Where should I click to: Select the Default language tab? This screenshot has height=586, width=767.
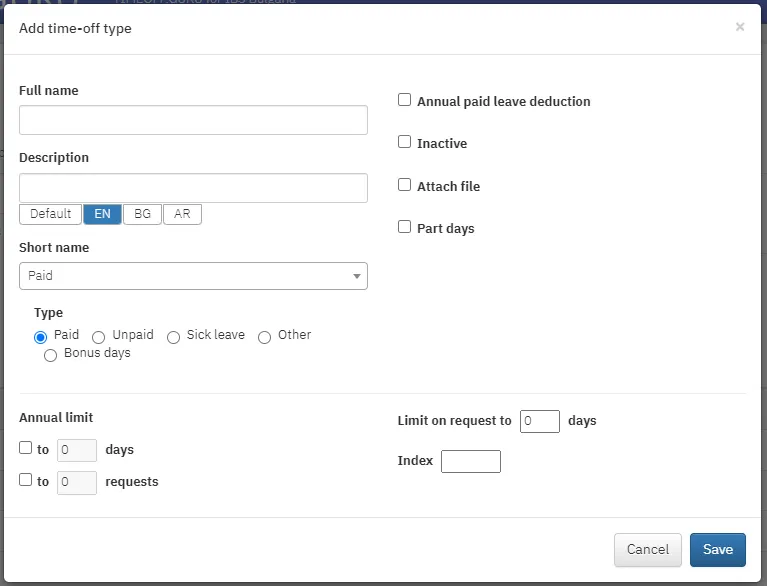[50, 214]
